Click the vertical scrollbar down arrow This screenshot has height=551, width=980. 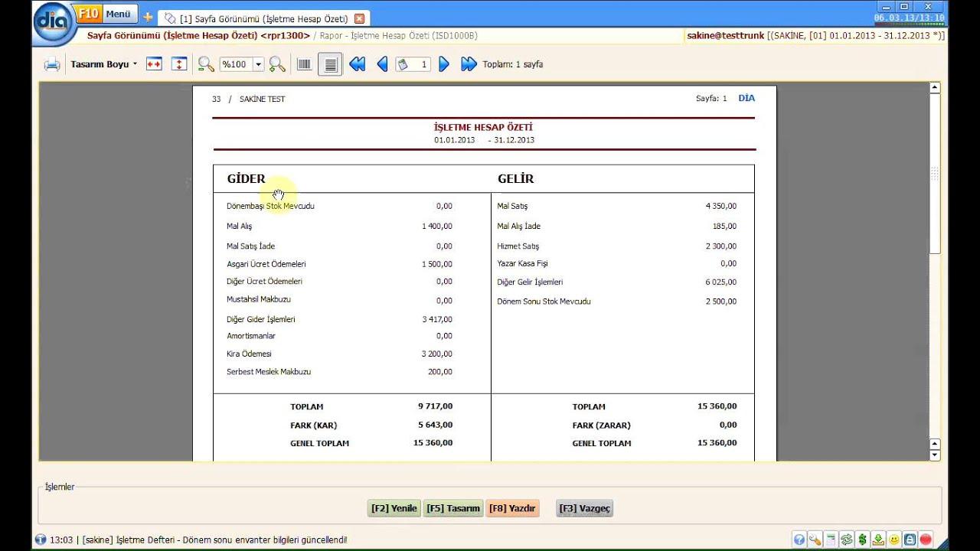point(934,455)
